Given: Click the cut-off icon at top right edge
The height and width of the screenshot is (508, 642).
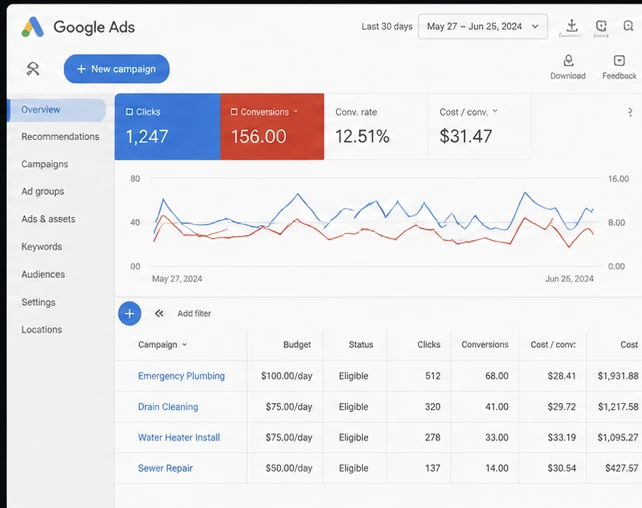Looking at the screenshot, I should [x=628, y=26].
